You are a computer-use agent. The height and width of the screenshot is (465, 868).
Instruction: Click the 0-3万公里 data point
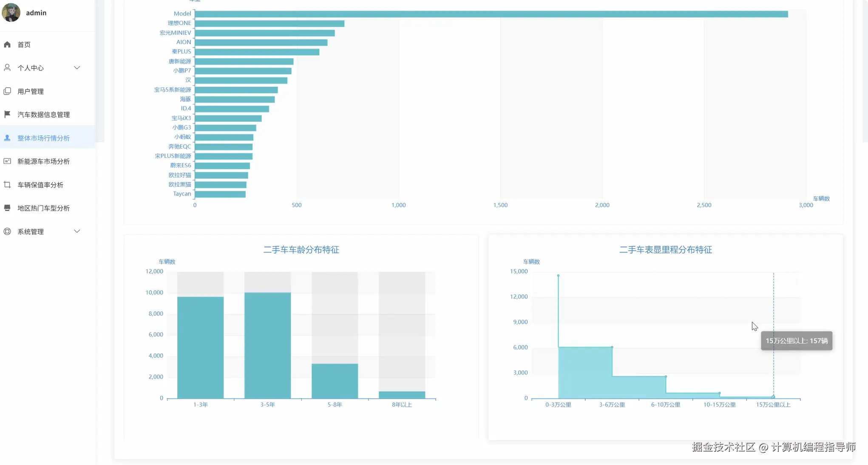558,276
